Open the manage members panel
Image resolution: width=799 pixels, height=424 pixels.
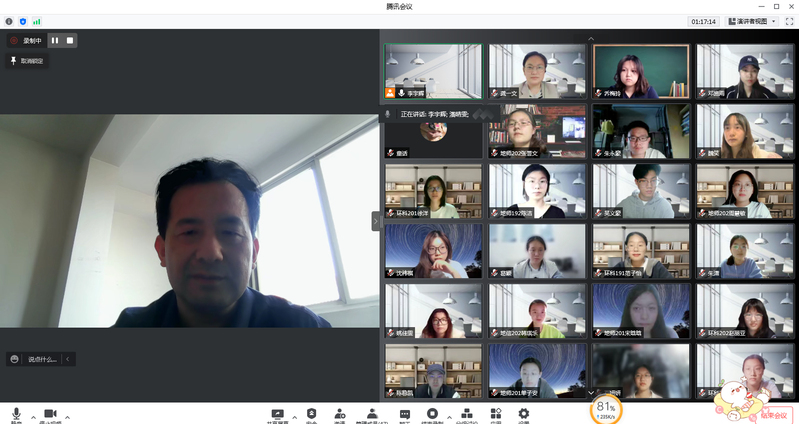[372, 414]
